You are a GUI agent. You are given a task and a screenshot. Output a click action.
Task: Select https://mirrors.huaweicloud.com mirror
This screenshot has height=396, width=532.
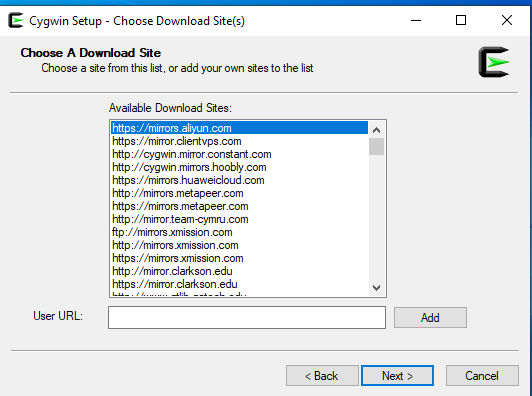point(240,180)
